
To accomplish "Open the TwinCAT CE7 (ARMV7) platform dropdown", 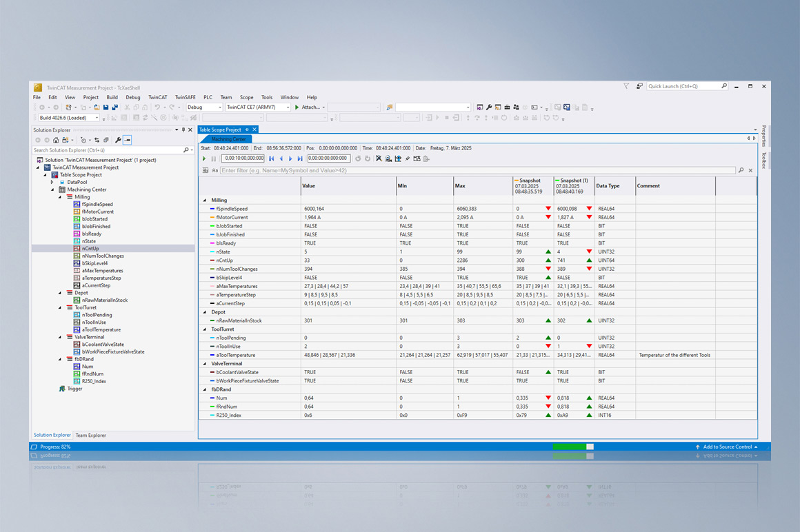I will 288,108.
